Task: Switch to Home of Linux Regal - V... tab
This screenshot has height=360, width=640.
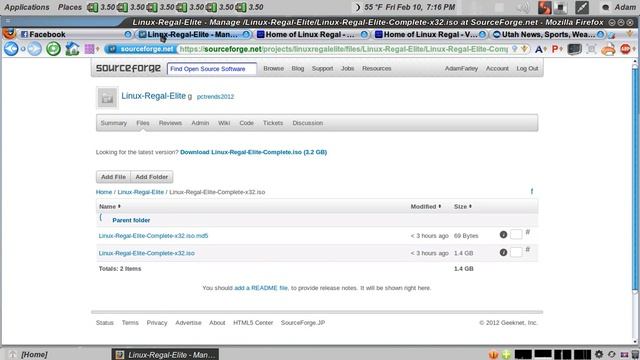Action: 430,34
